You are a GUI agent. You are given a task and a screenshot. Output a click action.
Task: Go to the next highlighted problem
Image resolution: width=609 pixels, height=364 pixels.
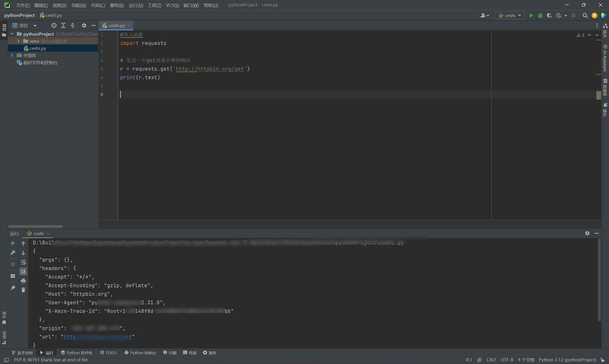(x=597, y=35)
